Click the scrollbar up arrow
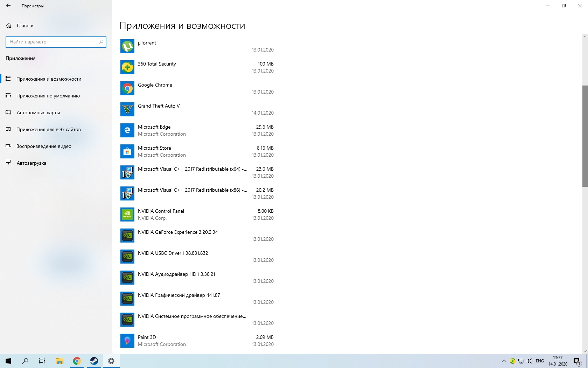The height and width of the screenshot is (368, 588). point(585,36)
